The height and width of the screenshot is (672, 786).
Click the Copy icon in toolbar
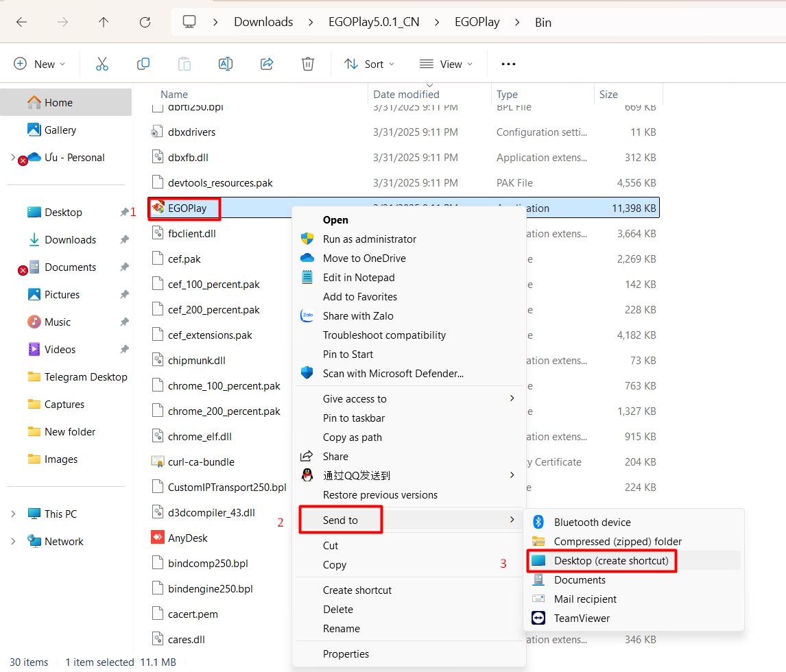point(143,64)
